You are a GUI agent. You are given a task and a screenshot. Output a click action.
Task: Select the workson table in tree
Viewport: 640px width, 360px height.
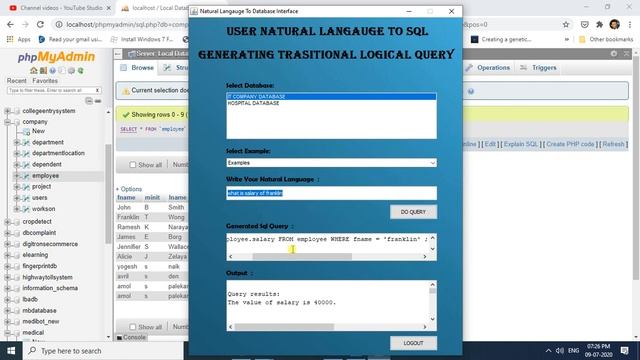pyautogui.click(x=43, y=209)
